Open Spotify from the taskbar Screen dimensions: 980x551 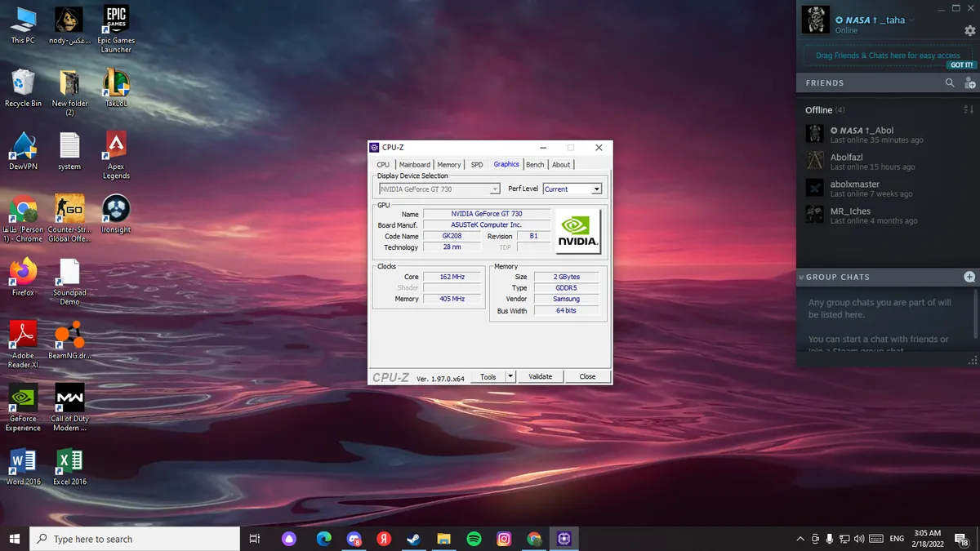pos(474,539)
